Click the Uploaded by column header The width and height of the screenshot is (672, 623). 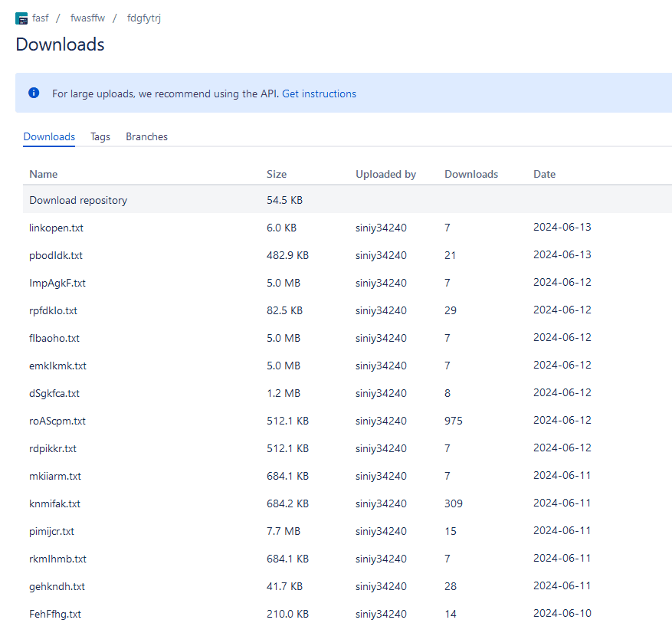click(385, 175)
